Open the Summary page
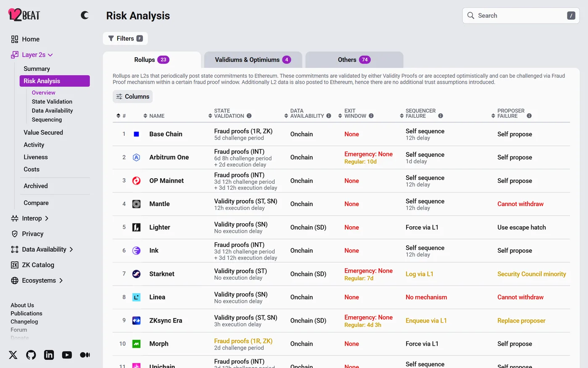 tap(37, 69)
